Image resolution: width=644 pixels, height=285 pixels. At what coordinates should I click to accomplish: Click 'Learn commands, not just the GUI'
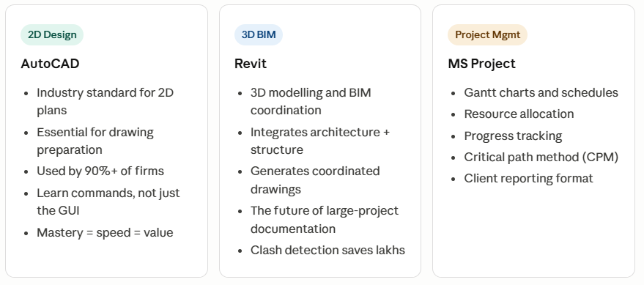(108, 201)
